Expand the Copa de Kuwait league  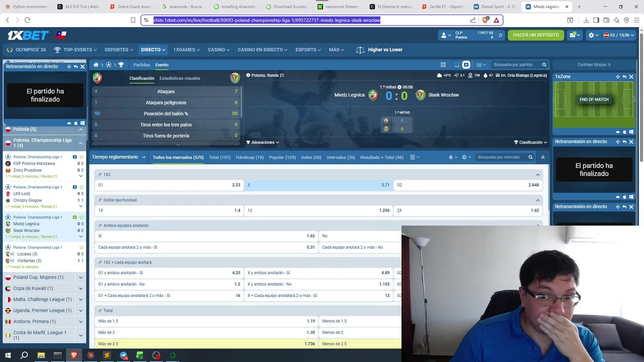[x=80, y=289]
